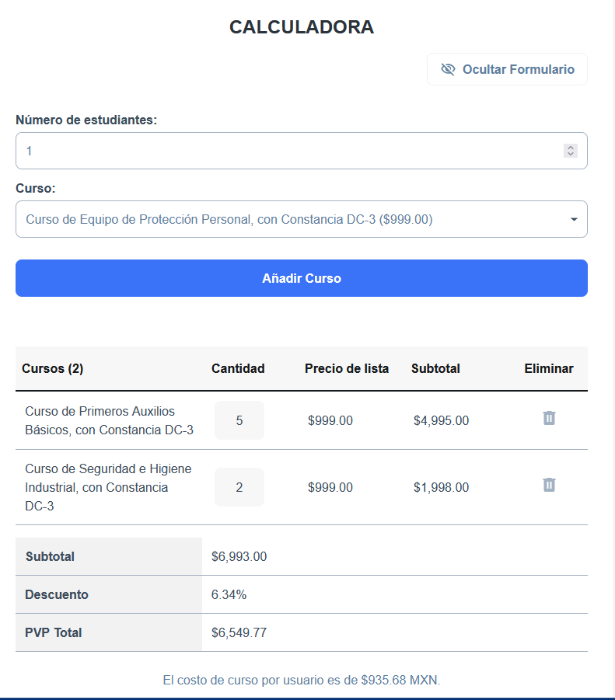
Task: Click the Eliminar column header
Action: 549,368
